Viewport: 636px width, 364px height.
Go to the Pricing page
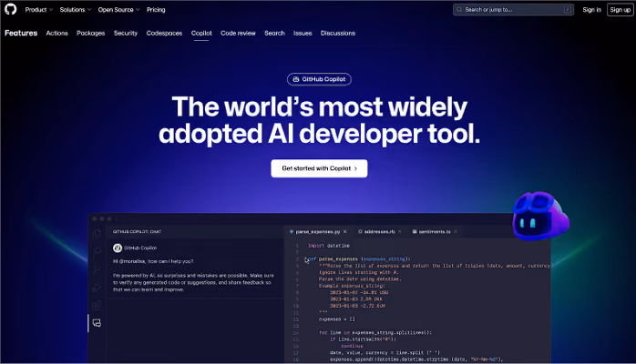pyautogui.click(x=156, y=10)
